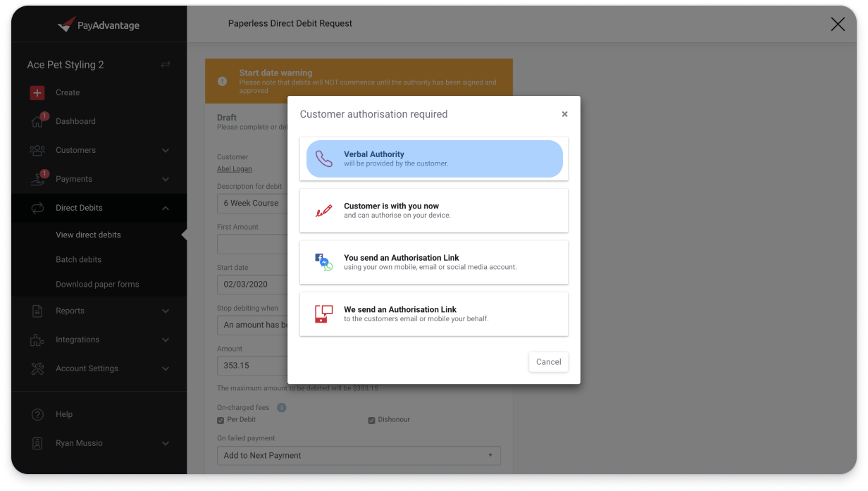The width and height of the screenshot is (868, 491).
Task: Expand the Ryan Mussio user chevron
Action: tap(166, 443)
